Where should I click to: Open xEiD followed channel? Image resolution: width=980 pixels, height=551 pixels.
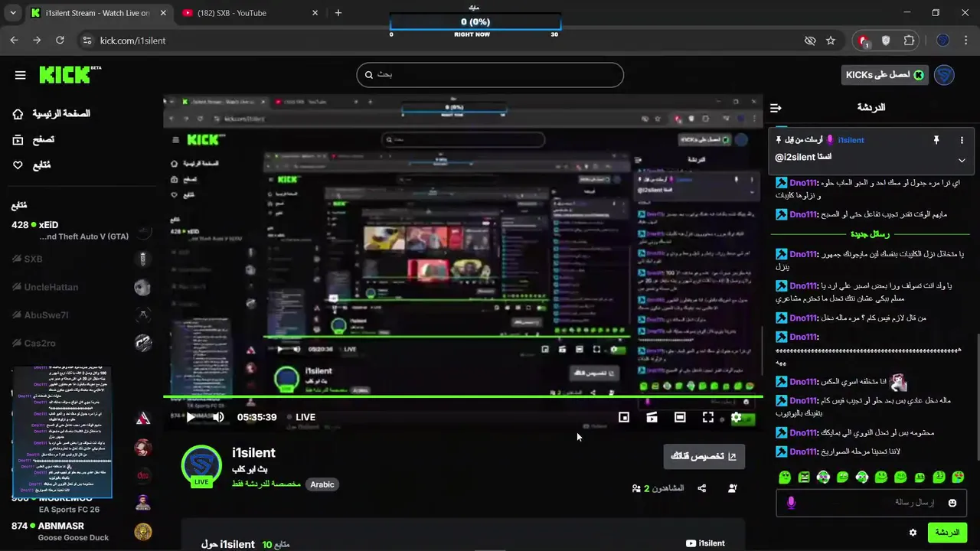coord(80,230)
